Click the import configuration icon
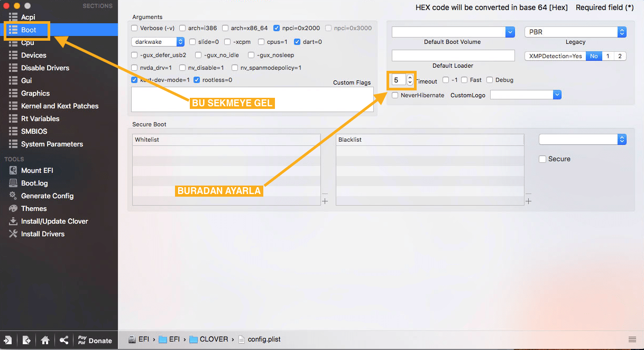644x350 pixels. (x=8, y=340)
